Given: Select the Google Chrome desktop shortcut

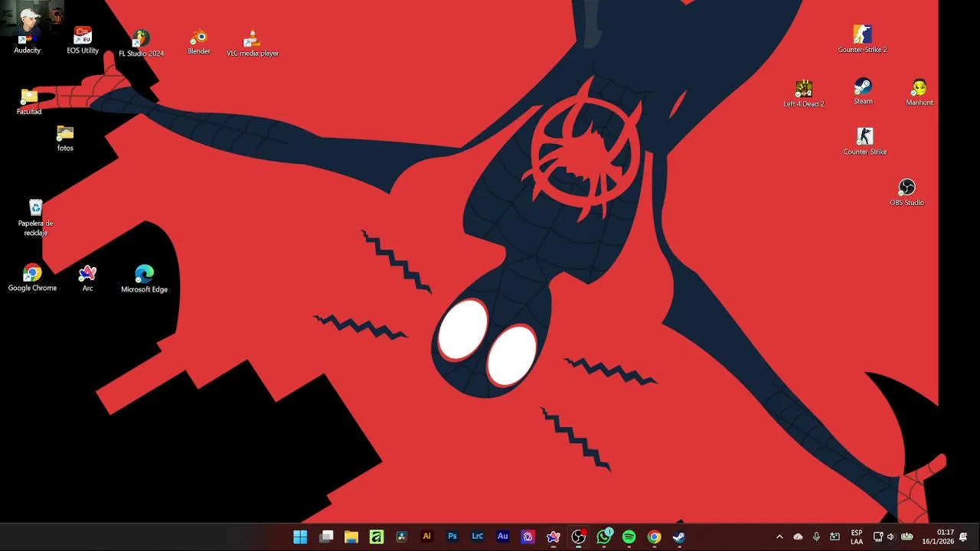Looking at the screenshot, I should tap(32, 278).
